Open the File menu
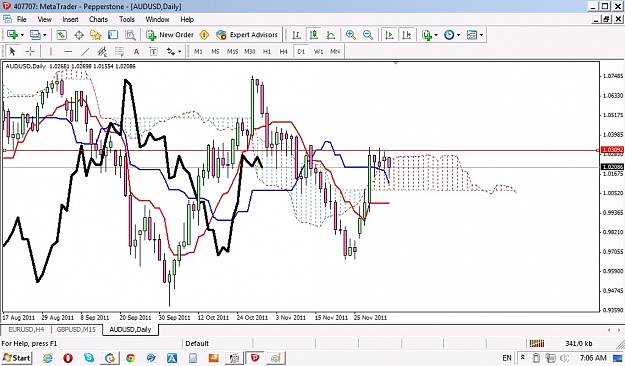The image size is (625, 366). 22,19
